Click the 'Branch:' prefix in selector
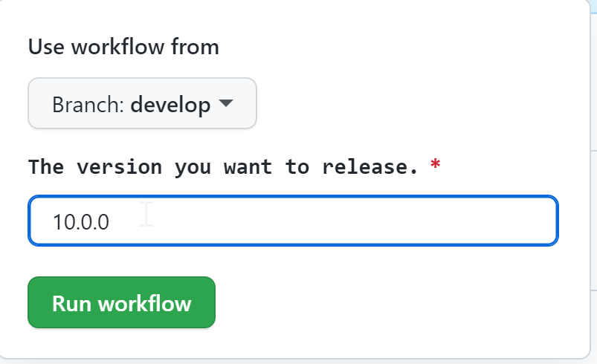 (88, 104)
